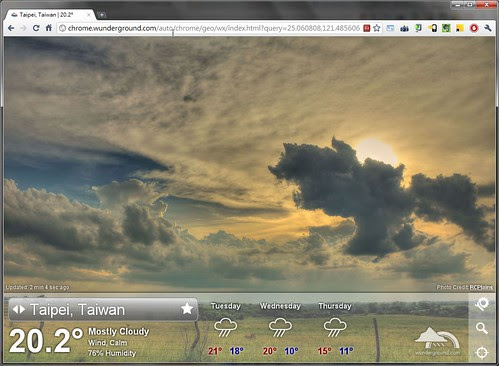This screenshot has width=499, height=366.
Task: Click the Thursday day label
Action: point(335,306)
